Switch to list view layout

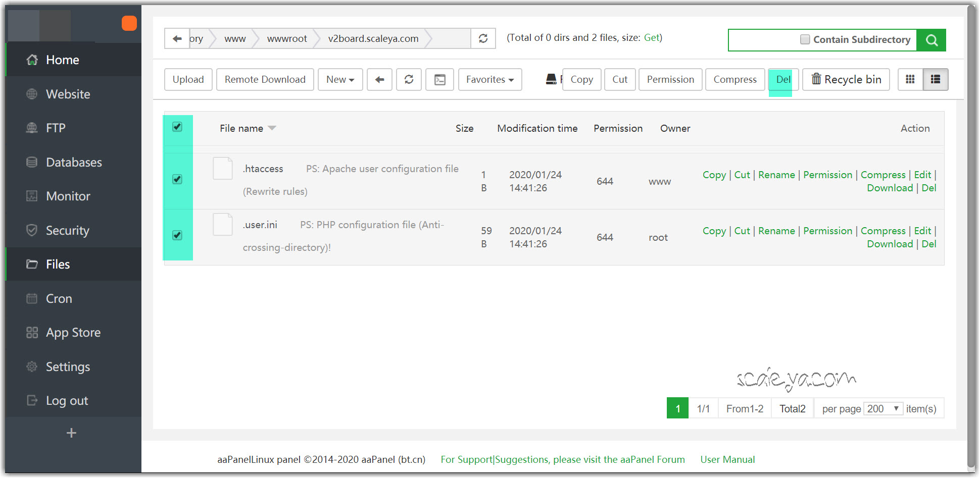tap(936, 80)
